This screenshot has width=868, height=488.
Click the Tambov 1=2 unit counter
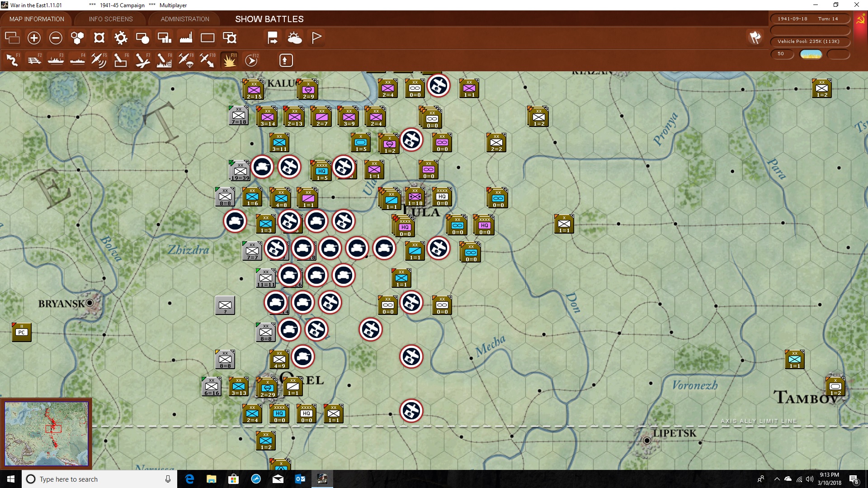835,386
